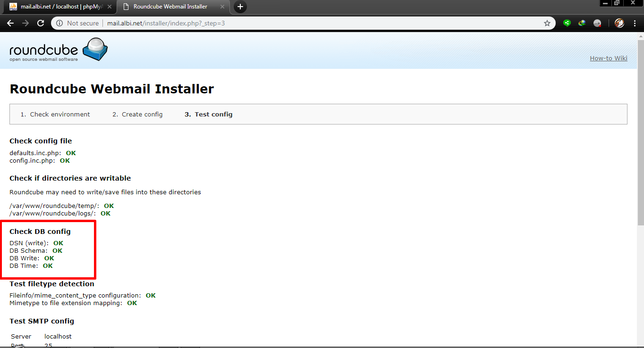This screenshot has width=644, height=348.
Task: Minimize the browser window
Action: point(605,3)
